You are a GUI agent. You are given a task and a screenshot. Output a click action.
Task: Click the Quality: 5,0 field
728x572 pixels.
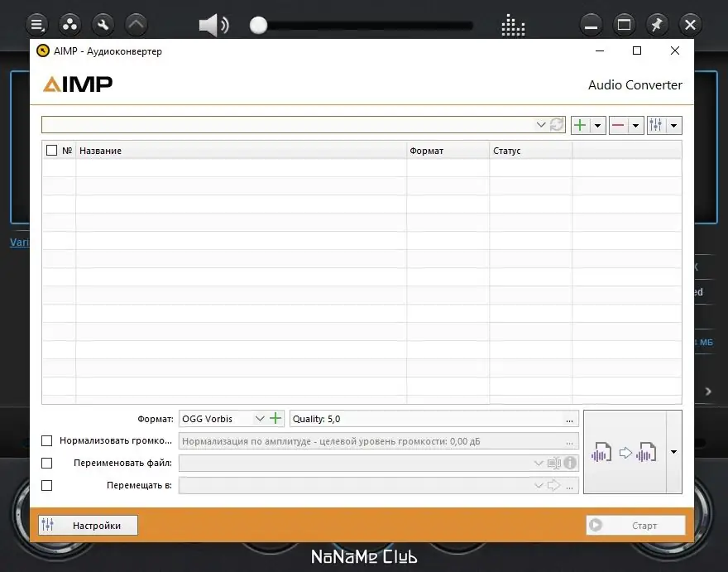(x=434, y=419)
